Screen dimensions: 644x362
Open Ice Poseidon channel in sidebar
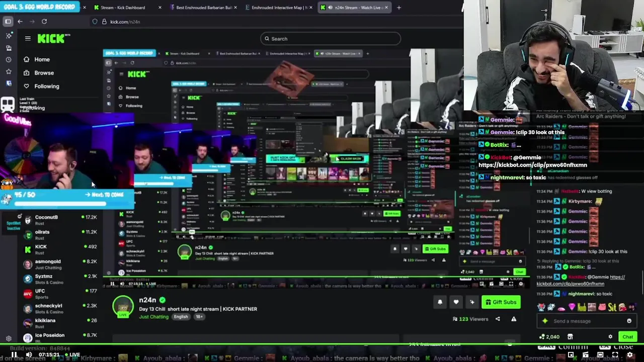point(59,337)
